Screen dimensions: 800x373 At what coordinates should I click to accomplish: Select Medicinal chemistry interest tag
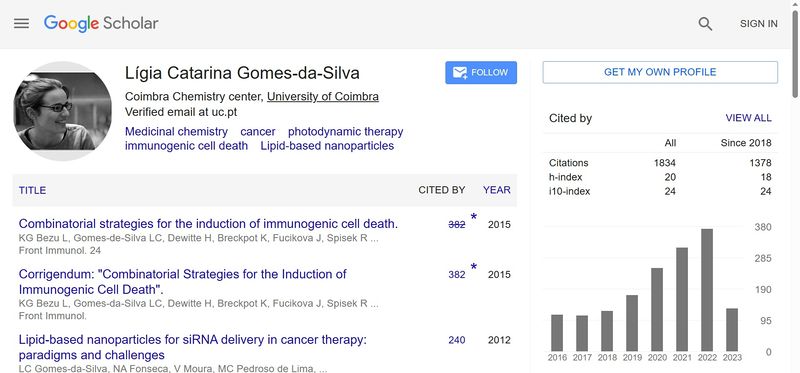(x=177, y=132)
